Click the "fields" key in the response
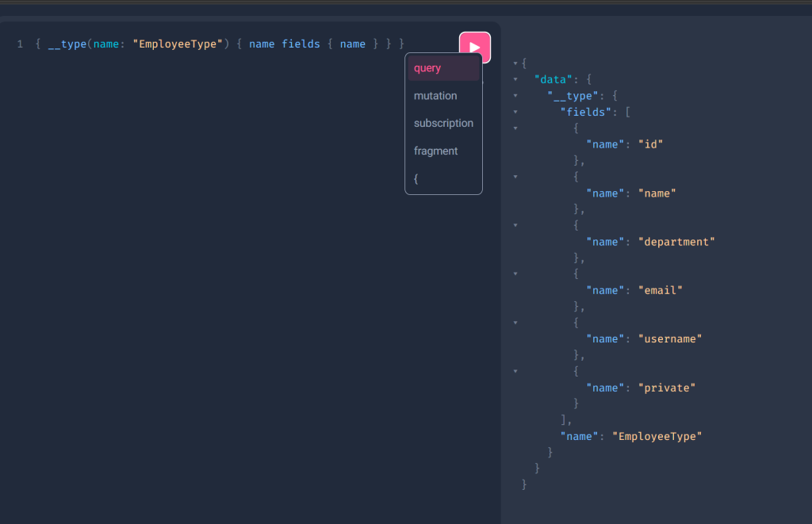 point(586,112)
